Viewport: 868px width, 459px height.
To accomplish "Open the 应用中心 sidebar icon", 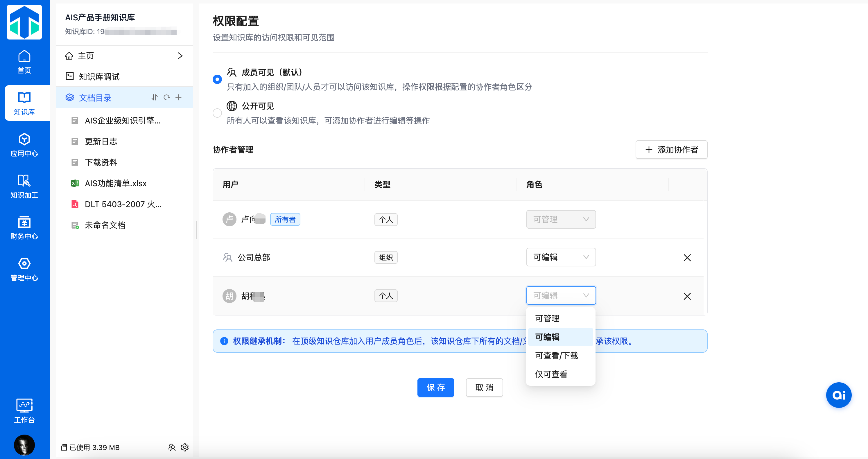I will click(x=24, y=145).
